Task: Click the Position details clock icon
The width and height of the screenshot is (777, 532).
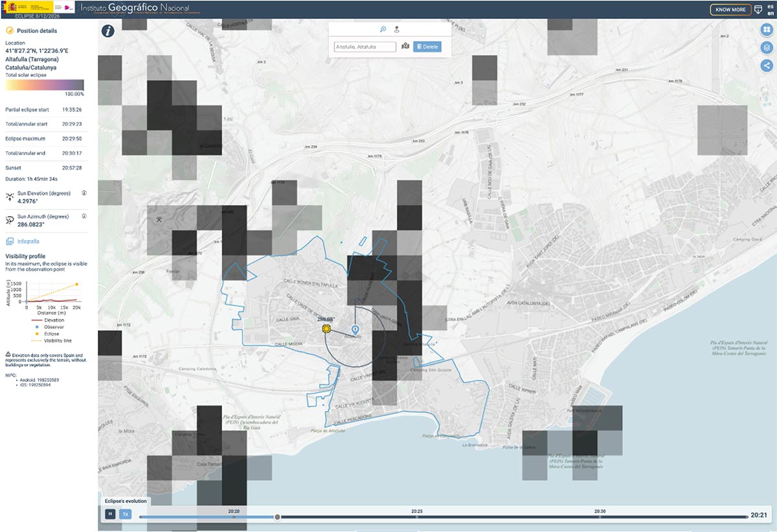Action: tap(9, 30)
